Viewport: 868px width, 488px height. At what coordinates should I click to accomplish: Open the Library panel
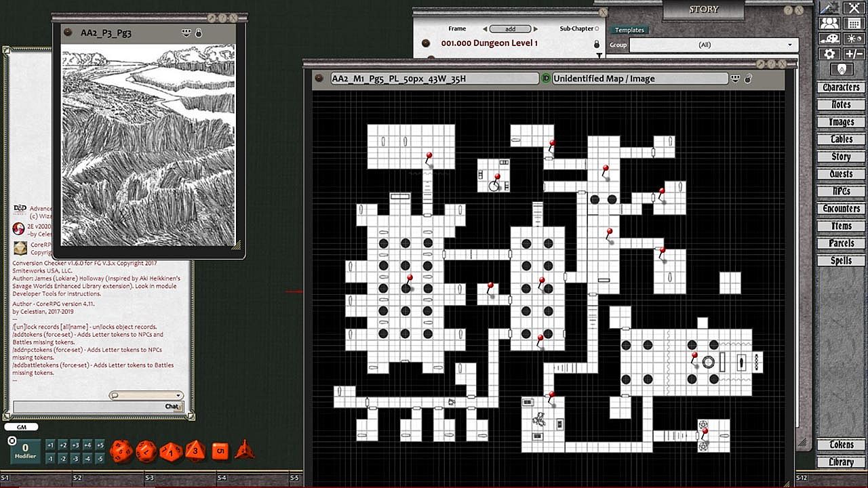(x=841, y=462)
